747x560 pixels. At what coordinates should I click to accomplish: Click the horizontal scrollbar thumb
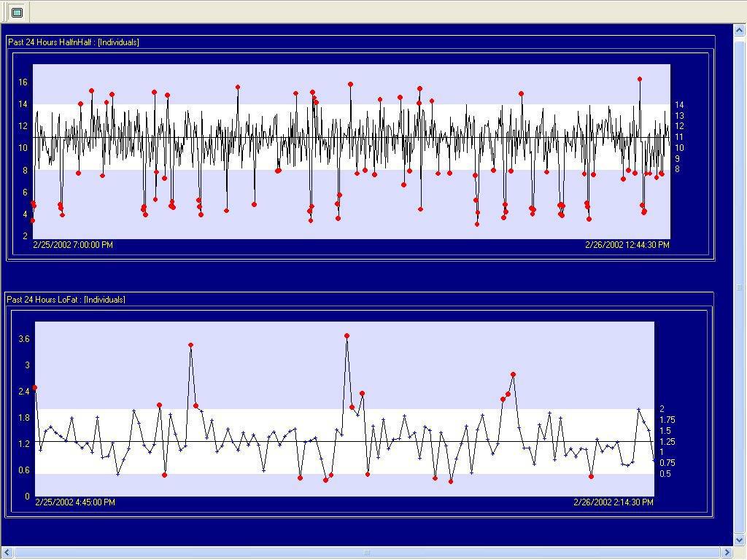click(367, 553)
